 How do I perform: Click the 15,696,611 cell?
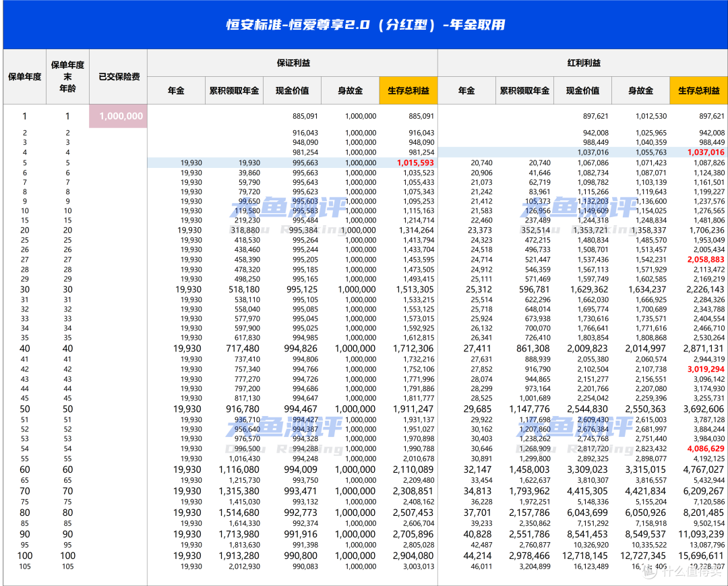coord(702,556)
